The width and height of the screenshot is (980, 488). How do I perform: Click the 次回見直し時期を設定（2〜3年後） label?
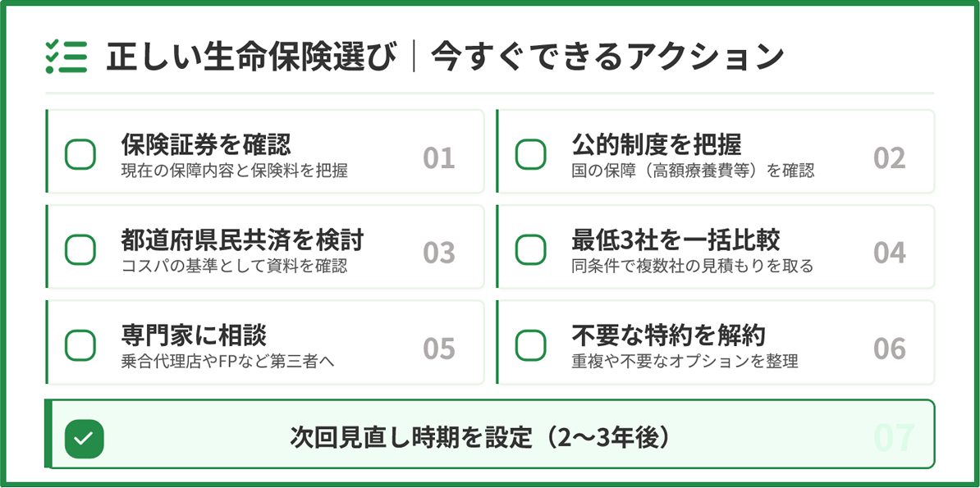coord(482,438)
